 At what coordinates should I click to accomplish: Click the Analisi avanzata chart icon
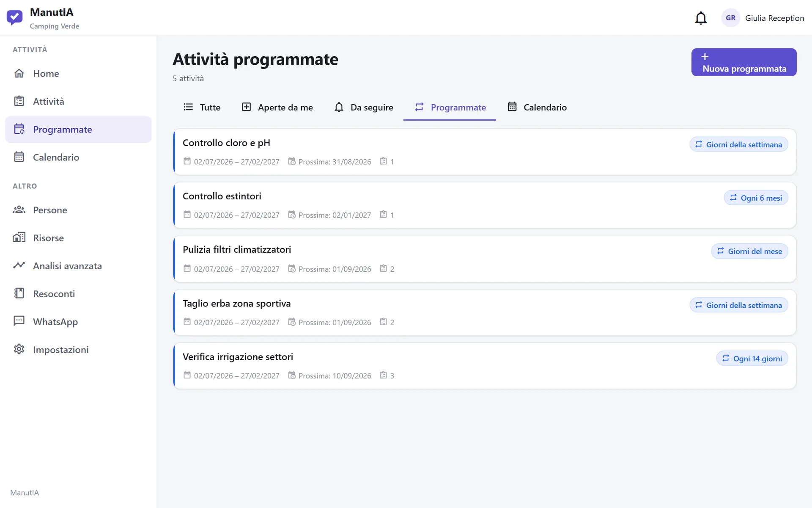point(19,265)
